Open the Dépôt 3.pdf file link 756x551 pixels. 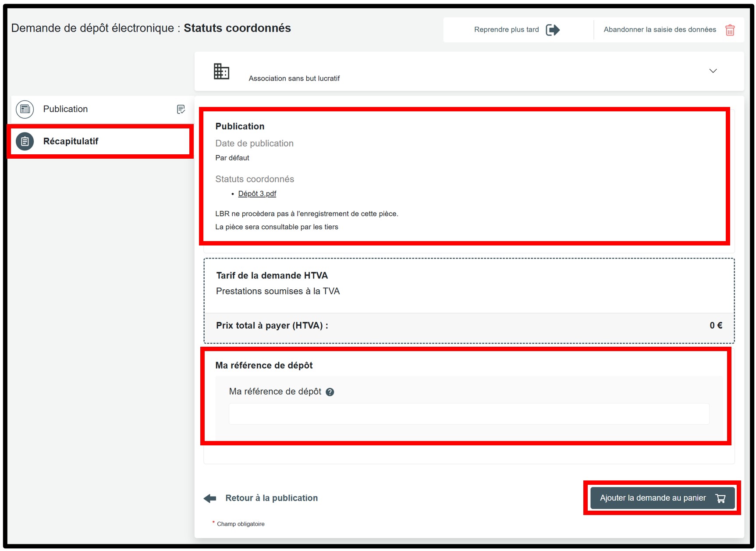pos(257,194)
